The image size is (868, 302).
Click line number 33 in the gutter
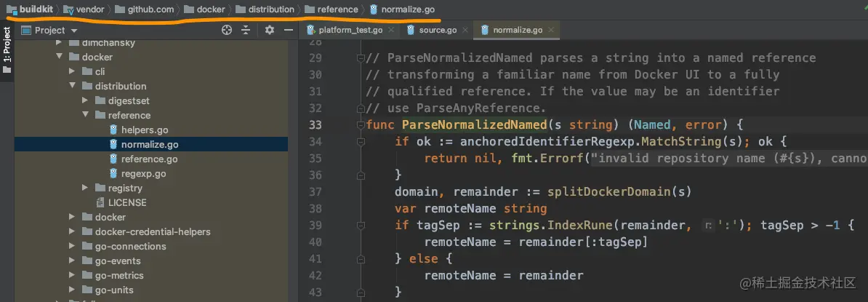(315, 124)
